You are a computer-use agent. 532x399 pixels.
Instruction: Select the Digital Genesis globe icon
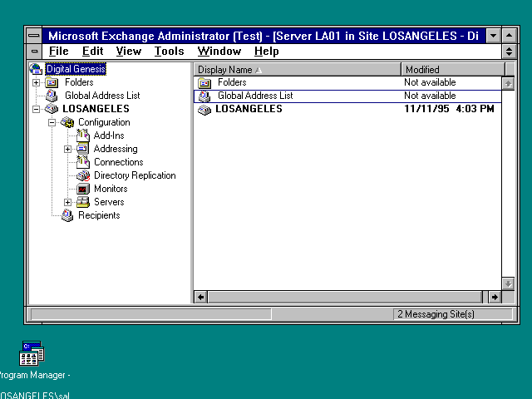tap(36, 69)
